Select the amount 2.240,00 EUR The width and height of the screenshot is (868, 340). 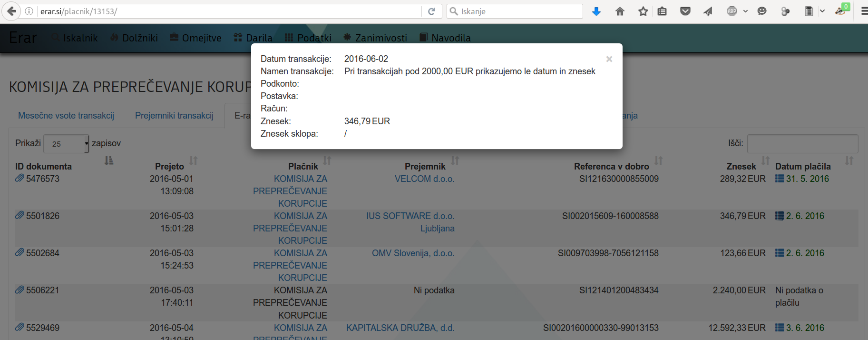(x=739, y=290)
